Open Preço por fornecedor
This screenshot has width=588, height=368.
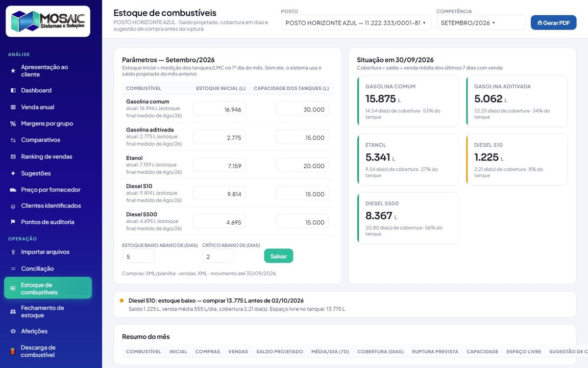tap(48, 189)
